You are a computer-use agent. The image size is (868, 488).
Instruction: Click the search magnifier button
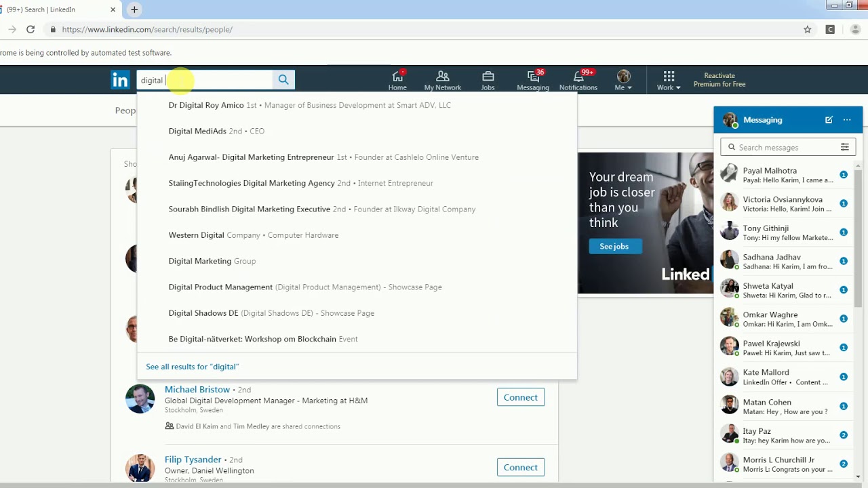point(283,80)
